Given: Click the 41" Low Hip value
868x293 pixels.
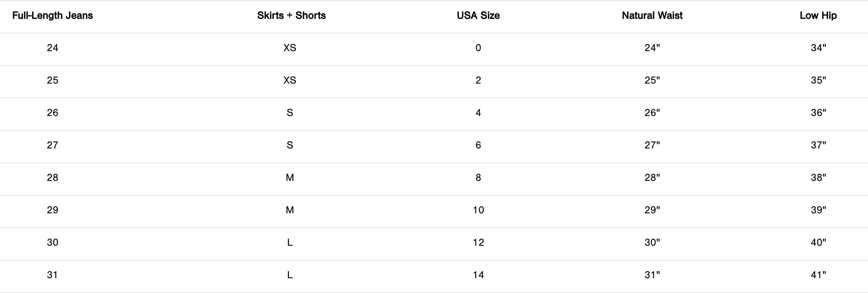Looking at the screenshot, I should coord(818,275).
